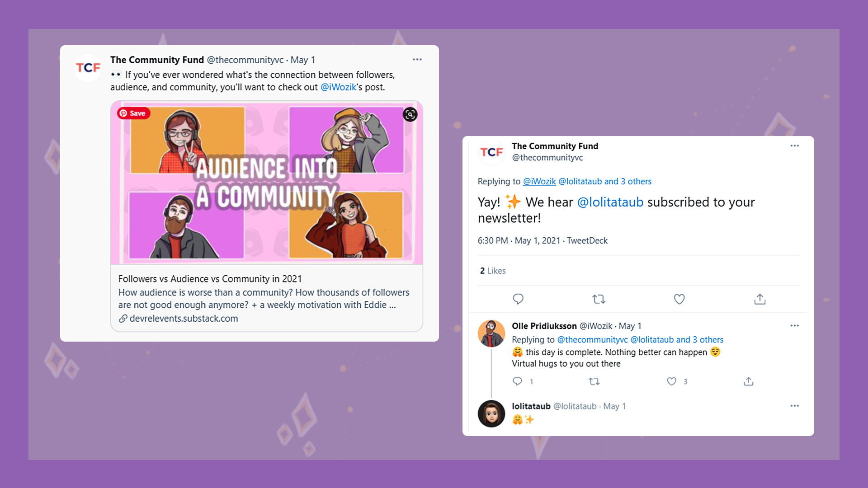Viewport: 868px width, 488px height.
Task: Open more options on lolitataub's reply
Action: point(794,406)
